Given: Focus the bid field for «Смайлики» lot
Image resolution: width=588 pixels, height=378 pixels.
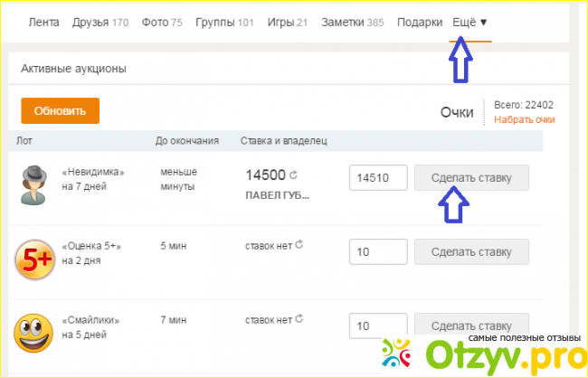Looking at the screenshot, I should click(x=377, y=326).
